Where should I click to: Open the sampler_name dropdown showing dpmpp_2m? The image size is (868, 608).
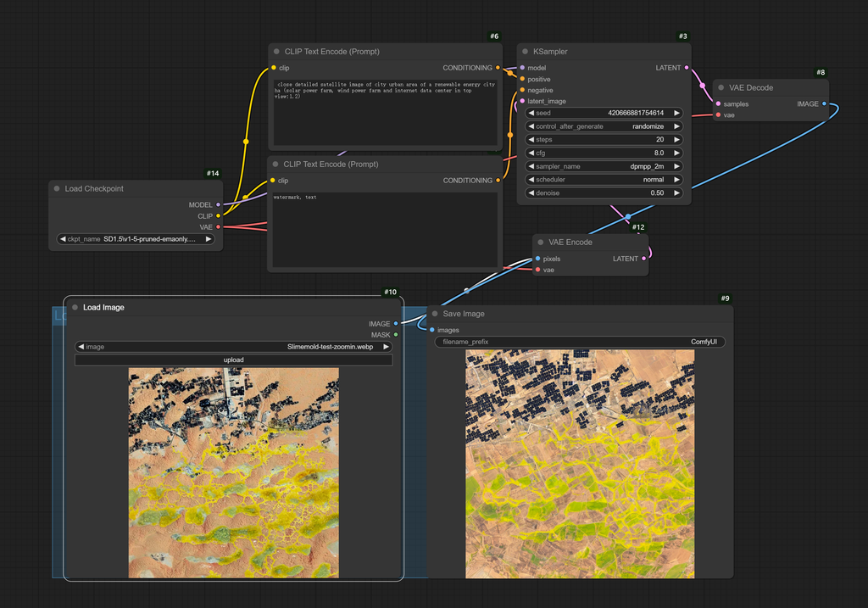coord(604,166)
